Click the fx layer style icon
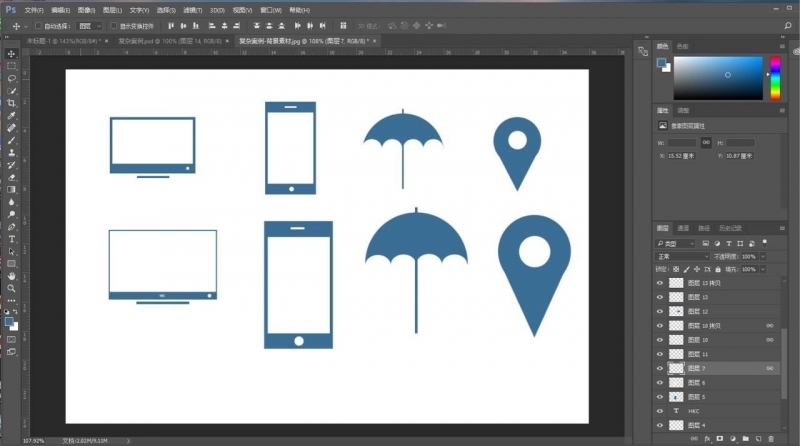Screen dimensions: 800x446 [x=706, y=438]
